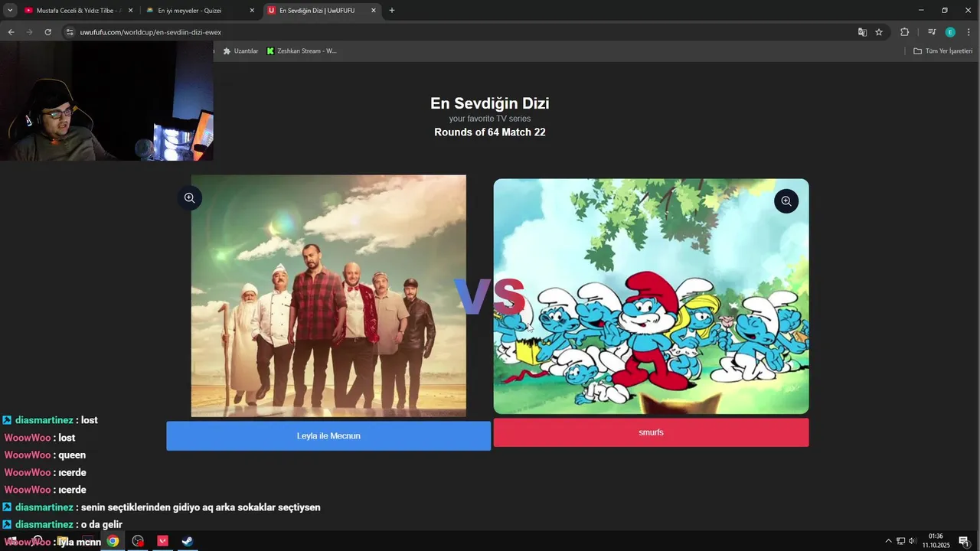The image size is (980, 551).
Task: Select the Leyla ile Mecnun poster image
Action: click(328, 296)
